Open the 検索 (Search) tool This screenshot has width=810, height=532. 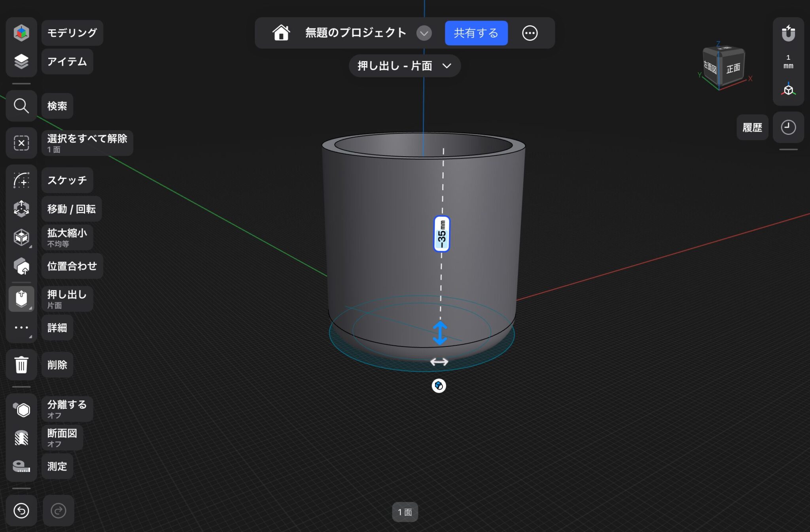tap(21, 106)
